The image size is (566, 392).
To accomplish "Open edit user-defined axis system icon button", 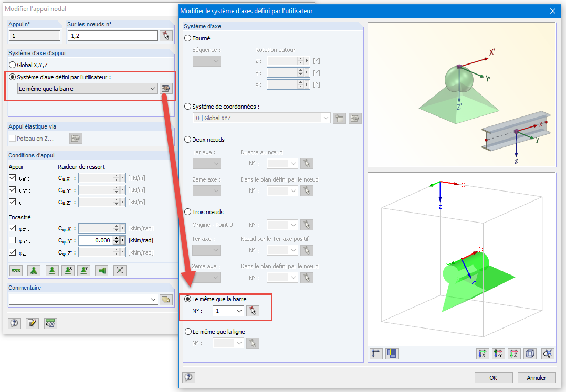I will tap(166, 88).
